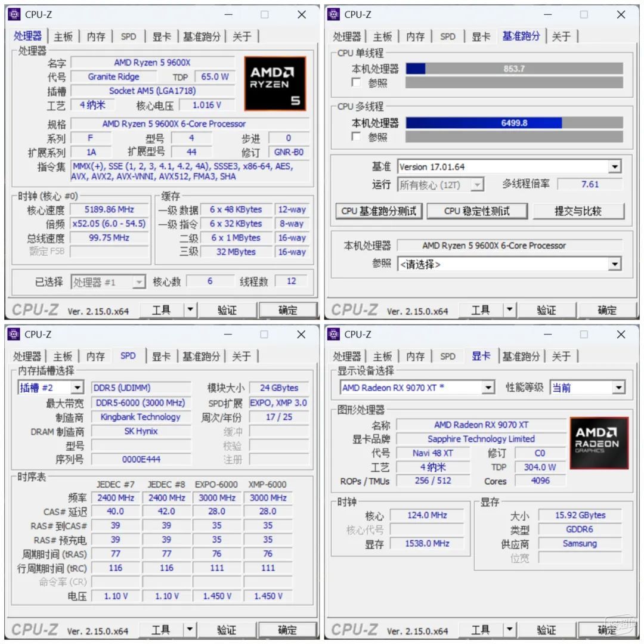The width and height of the screenshot is (644, 644).
Task: Click CPU-Z title icon in the processor-tab window
Action: (x=14, y=14)
